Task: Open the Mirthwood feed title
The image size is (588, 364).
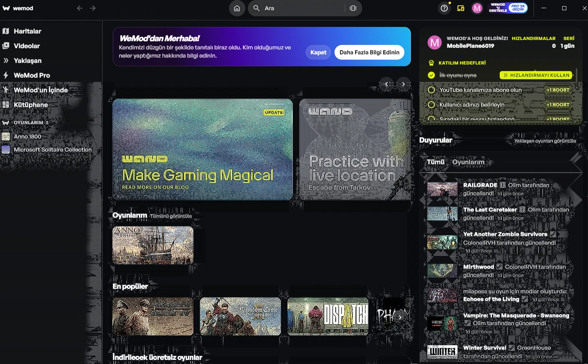Action: [x=478, y=267]
